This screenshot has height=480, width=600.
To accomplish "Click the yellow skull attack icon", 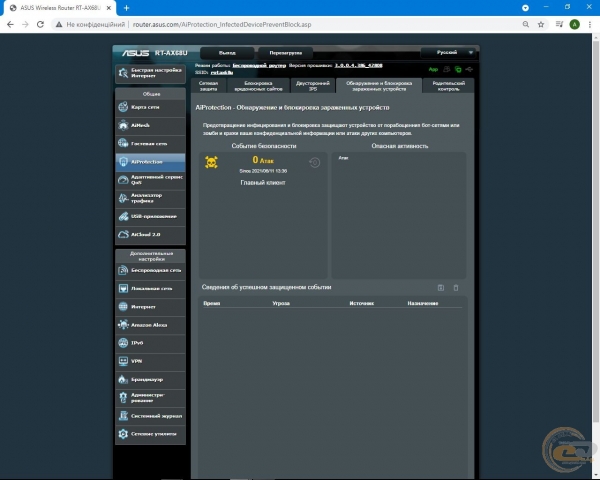I will 211,162.
